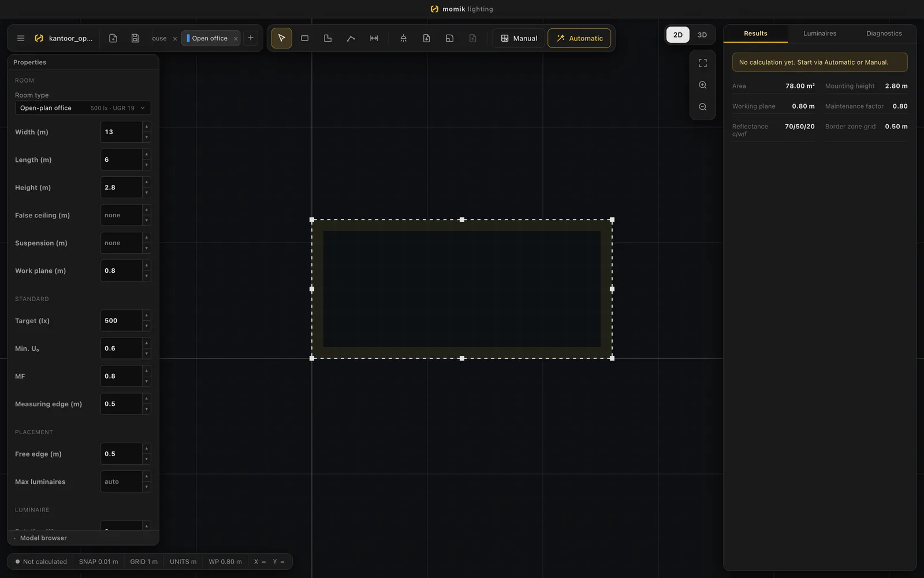Open the kantoor_op project name
Image resolution: width=924 pixels, height=578 pixels.
(x=70, y=38)
